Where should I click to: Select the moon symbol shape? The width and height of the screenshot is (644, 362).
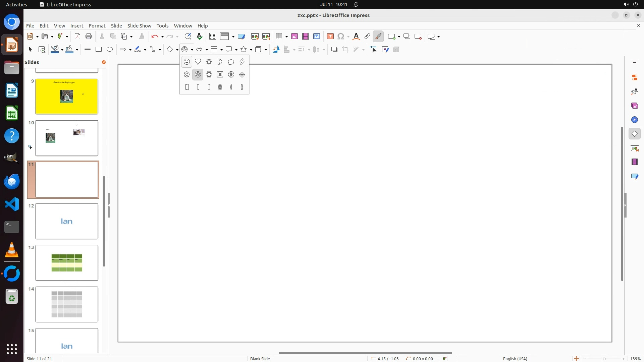point(220,62)
